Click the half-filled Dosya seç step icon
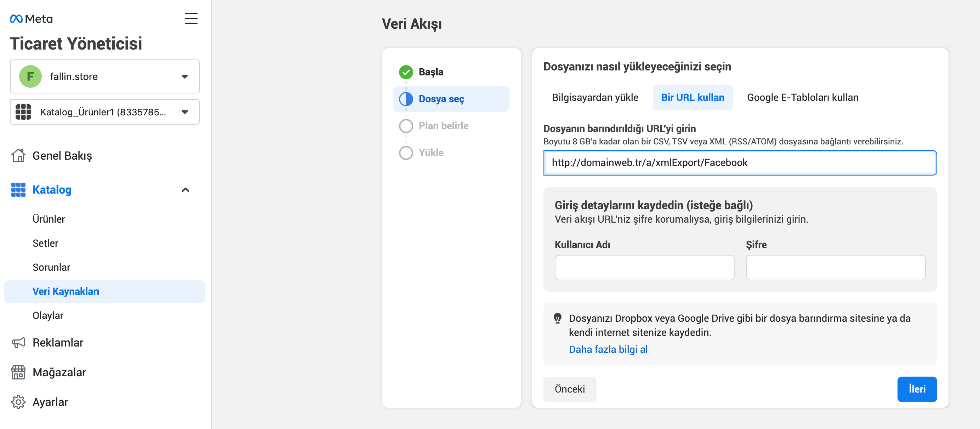 click(x=406, y=99)
